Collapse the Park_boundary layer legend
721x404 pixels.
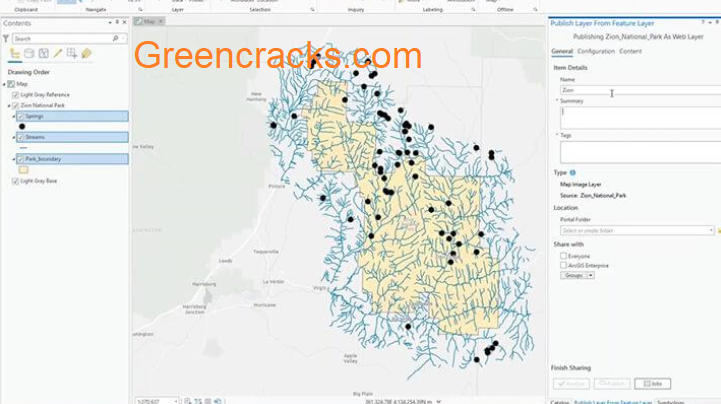point(14,159)
